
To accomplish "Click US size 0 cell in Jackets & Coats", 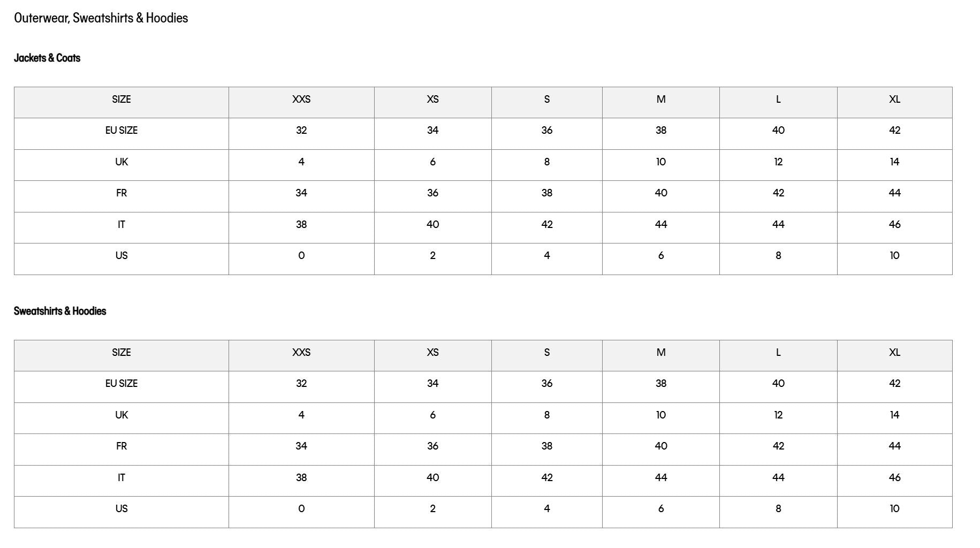I will click(301, 256).
